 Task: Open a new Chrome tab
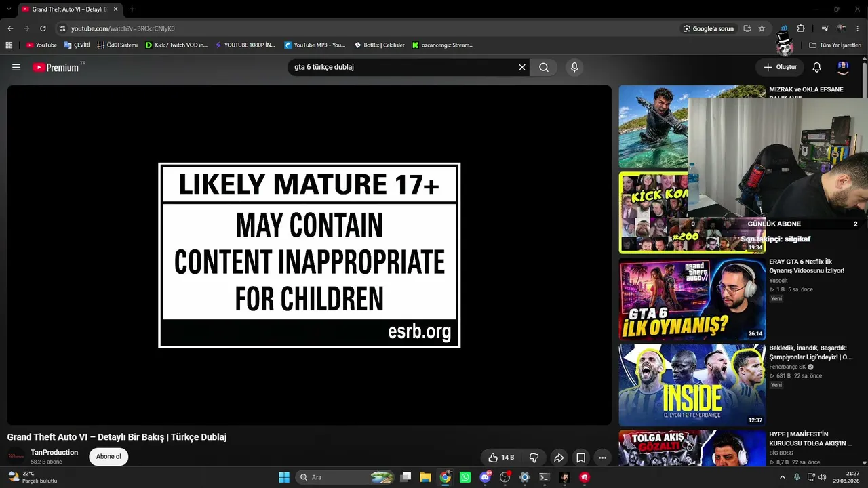[132, 9]
